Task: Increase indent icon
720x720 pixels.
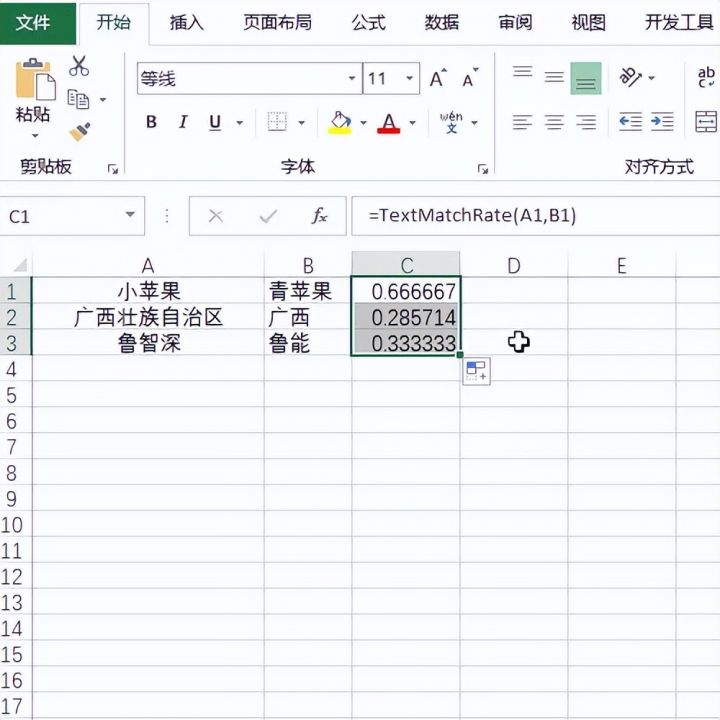Action: pos(662,122)
